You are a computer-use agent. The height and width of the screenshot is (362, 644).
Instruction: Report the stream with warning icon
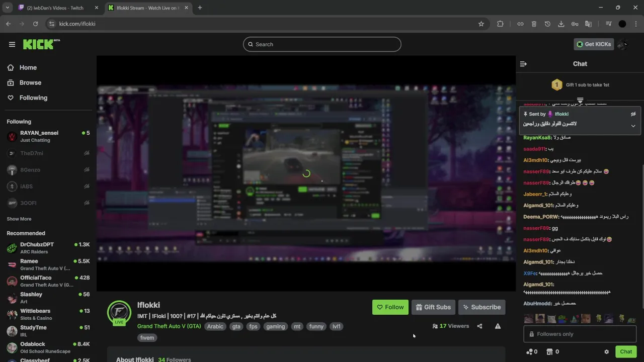pyautogui.click(x=498, y=326)
